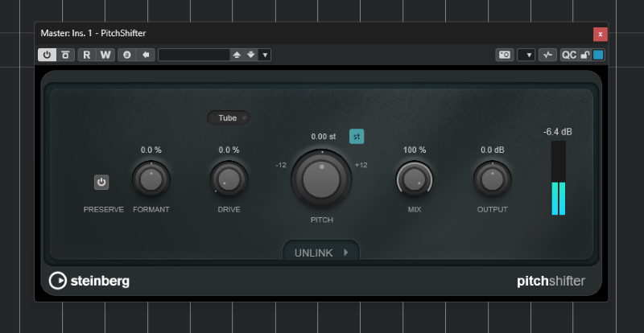The width and height of the screenshot is (644, 333).
Task: Click the st pitch unit button
Action: tap(357, 136)
